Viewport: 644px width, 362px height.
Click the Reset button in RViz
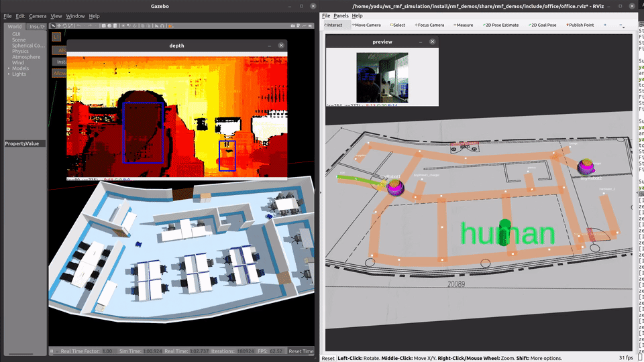(328, 358)
